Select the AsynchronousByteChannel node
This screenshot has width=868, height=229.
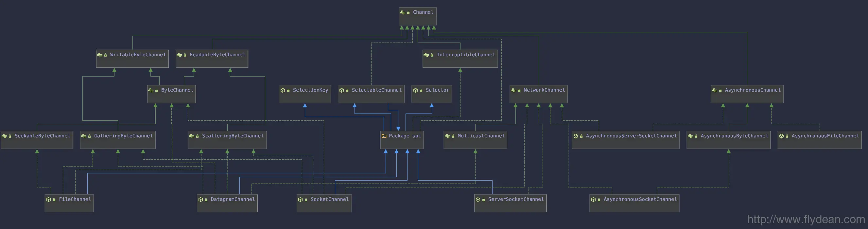point(728,140)
